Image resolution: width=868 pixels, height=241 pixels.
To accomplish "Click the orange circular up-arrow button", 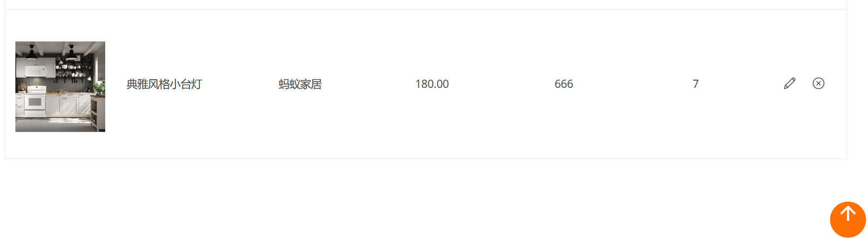I will [848, 219].
